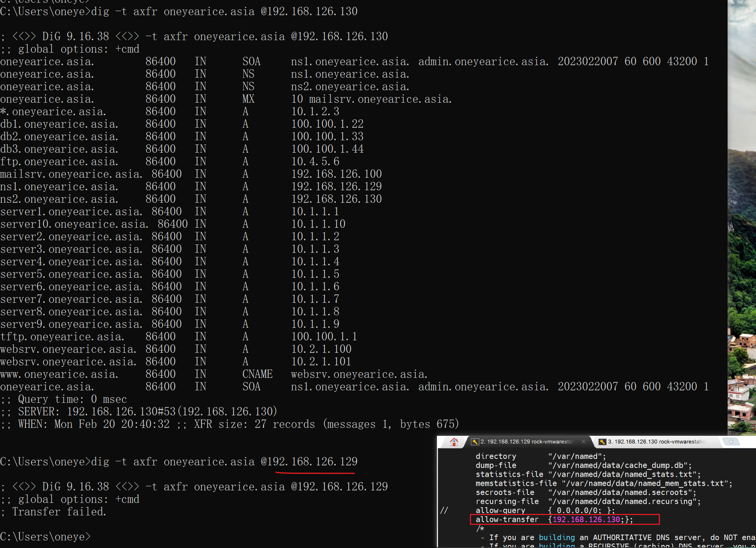This screenshot has width=756, height=548.
Task: Click the wildcard *.oneyearice.asia record
Action: pyautogui.click(x=53, y=112)
